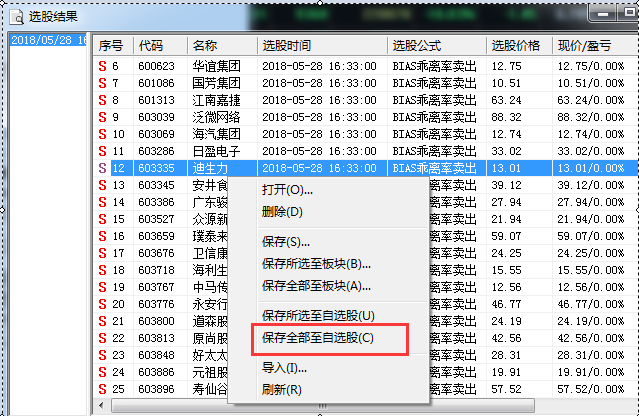Click the horizontal scrollbar left arrow

(x=101, y=405)
